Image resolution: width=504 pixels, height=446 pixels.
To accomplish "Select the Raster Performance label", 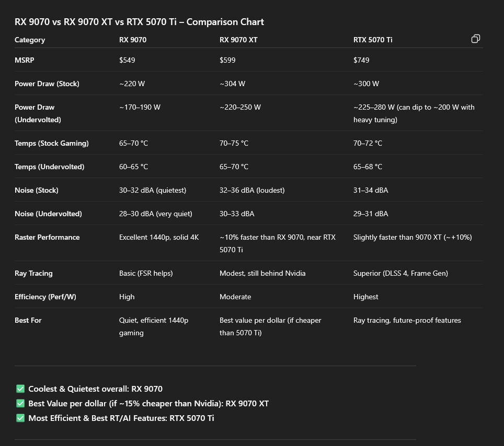I will point(47,237).
